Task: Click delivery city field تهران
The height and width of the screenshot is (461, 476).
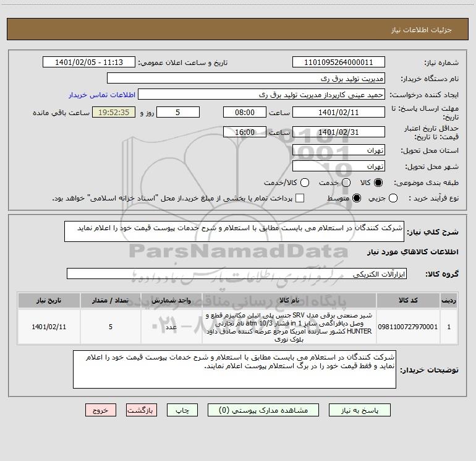Action: coord(339,166)
